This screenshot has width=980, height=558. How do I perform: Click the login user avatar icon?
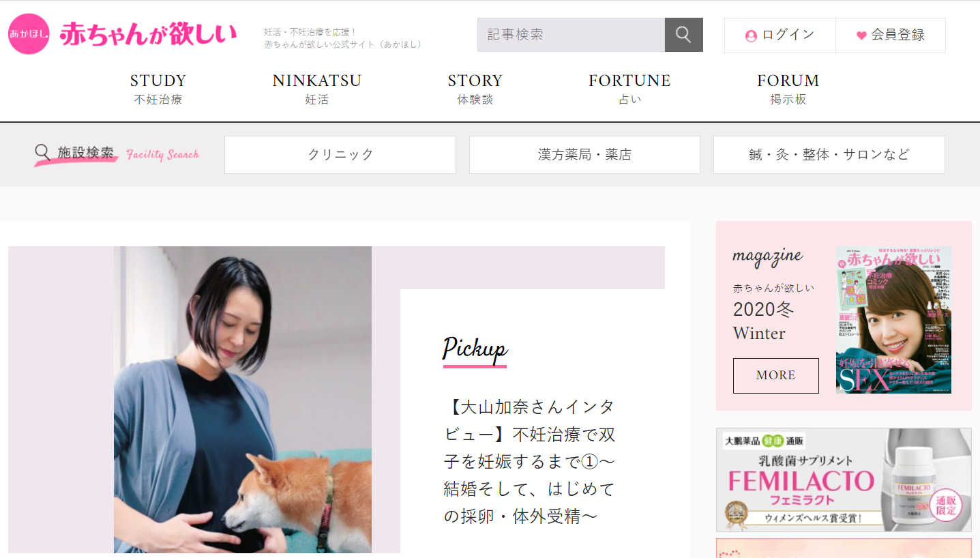(751, 35)
